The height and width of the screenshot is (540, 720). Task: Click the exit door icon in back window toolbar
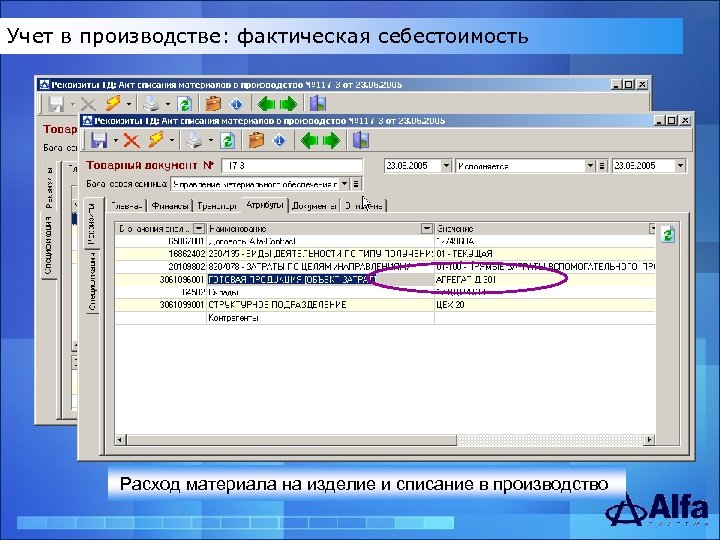pyautogui.click(x=318, y=104)
